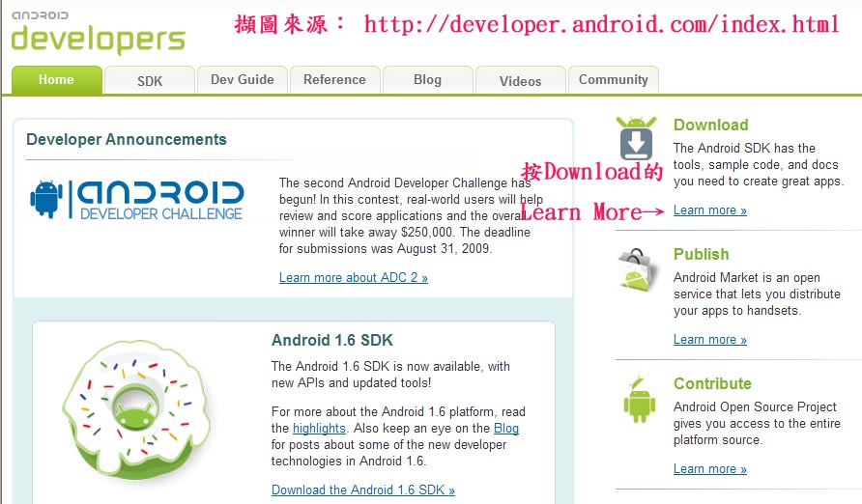
Task: Click the Blog link in SDK paragraph
Action: (x=506, y=429)
